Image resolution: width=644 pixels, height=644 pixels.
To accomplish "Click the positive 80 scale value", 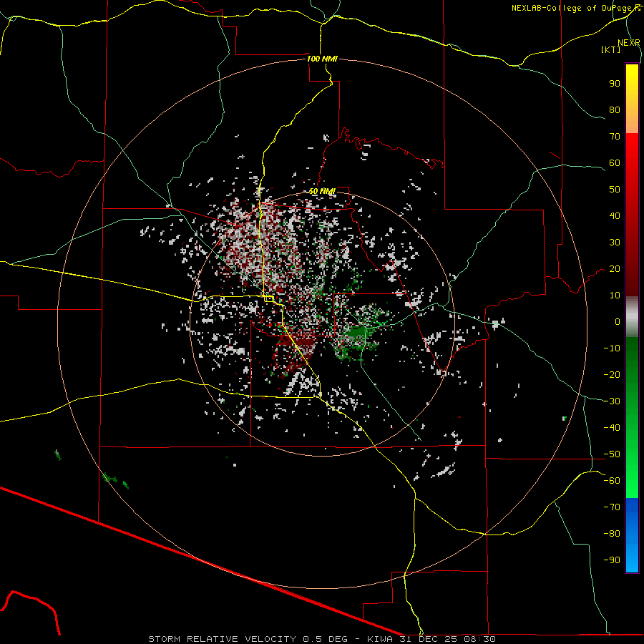I will [x=615, y=110].
